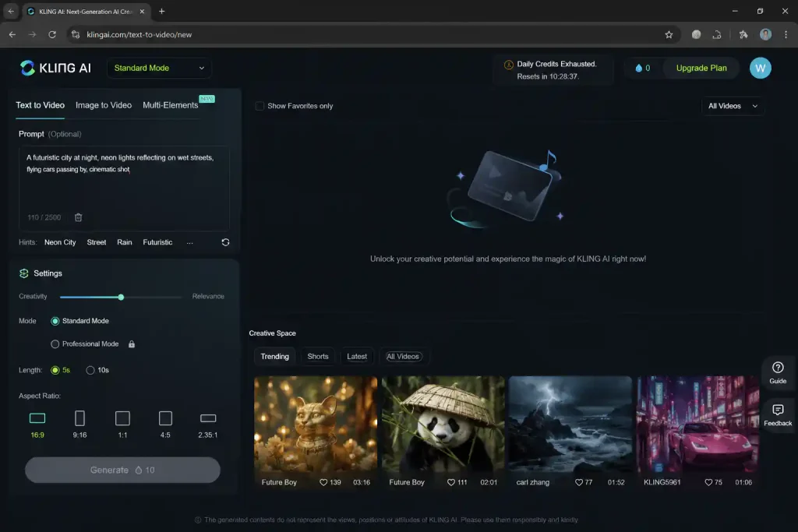Select the 1:1 aspect ratio icon
This screenshot has height=532, width=798.
tap(122, 418)
